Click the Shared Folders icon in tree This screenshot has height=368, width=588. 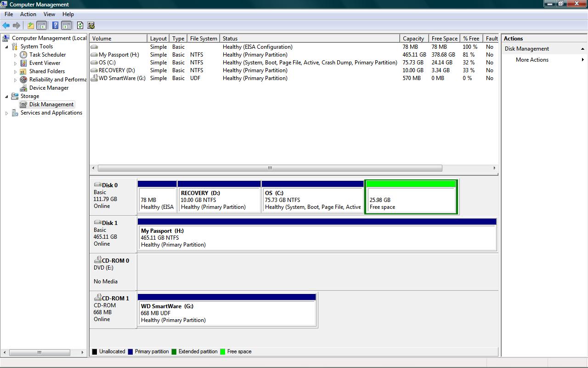[x=23, y=71]
